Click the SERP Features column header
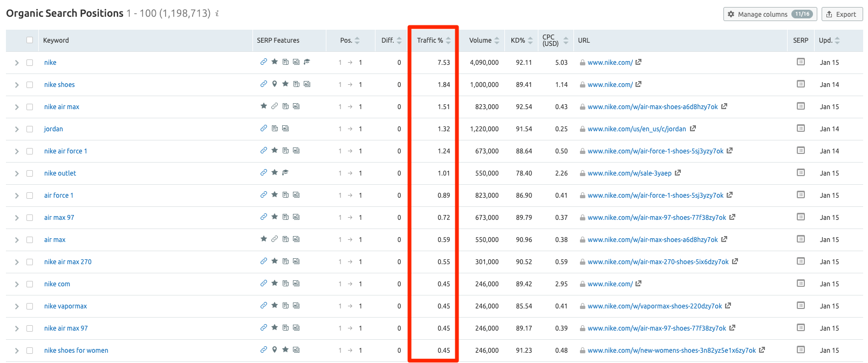Viewport: 868px width, 363px height. (278, 41)
